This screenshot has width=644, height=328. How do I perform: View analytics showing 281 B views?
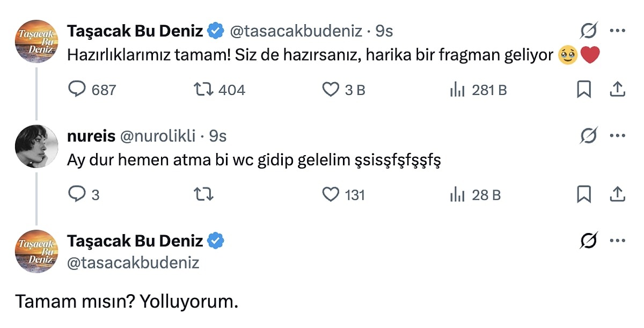pyautogui.click(x=457, y=90)
